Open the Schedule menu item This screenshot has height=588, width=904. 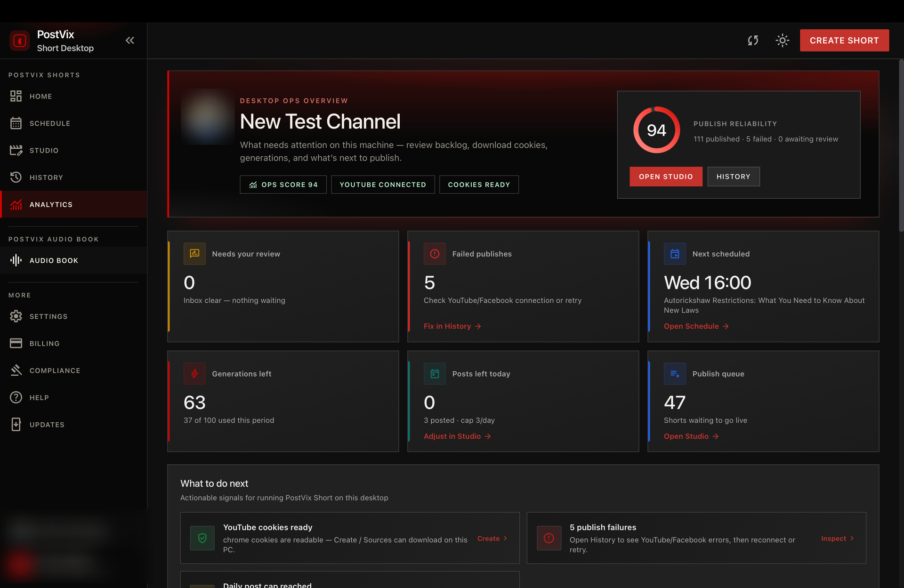pyautogui.click(x=73, y=123)
